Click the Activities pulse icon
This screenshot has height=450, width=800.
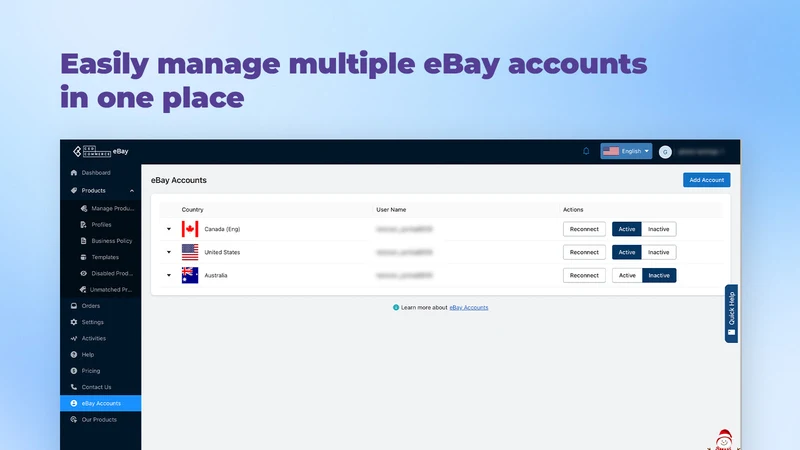(74, 338)
